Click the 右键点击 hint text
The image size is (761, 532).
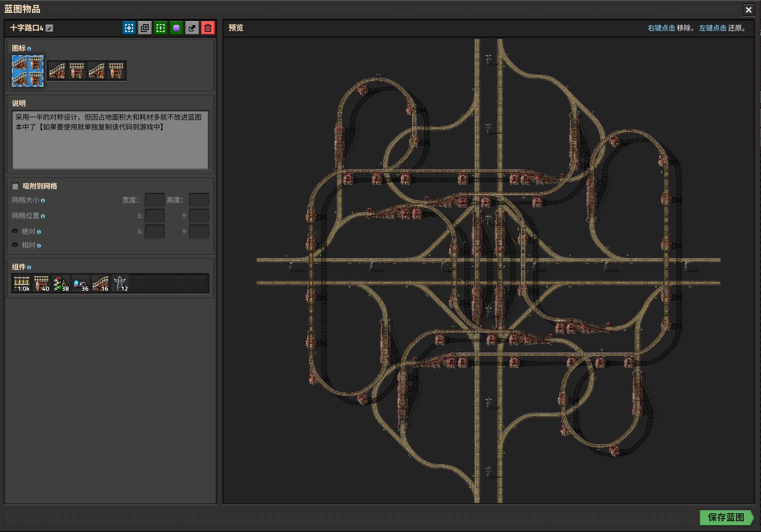[x=661, y=28]
